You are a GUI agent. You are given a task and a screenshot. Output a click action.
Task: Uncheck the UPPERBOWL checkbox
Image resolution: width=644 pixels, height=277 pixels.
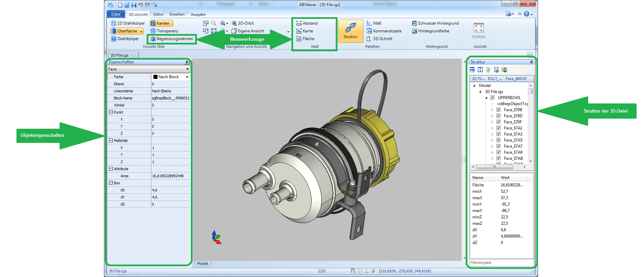pos(492,98)
